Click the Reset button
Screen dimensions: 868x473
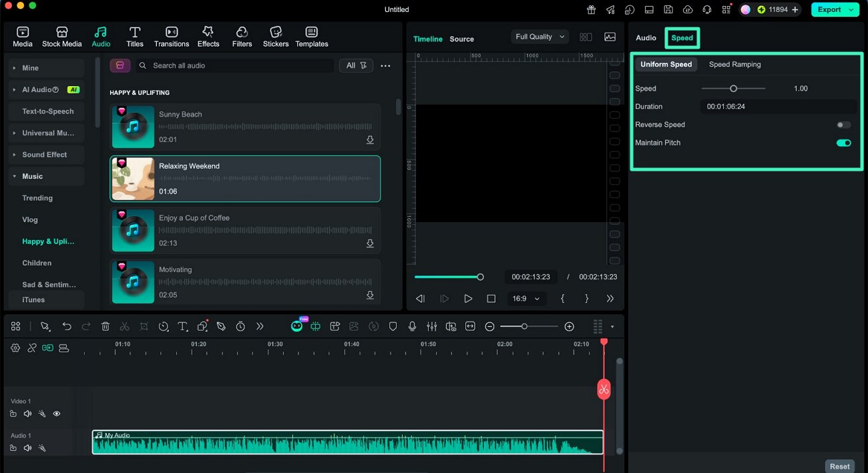pos(840,466)
